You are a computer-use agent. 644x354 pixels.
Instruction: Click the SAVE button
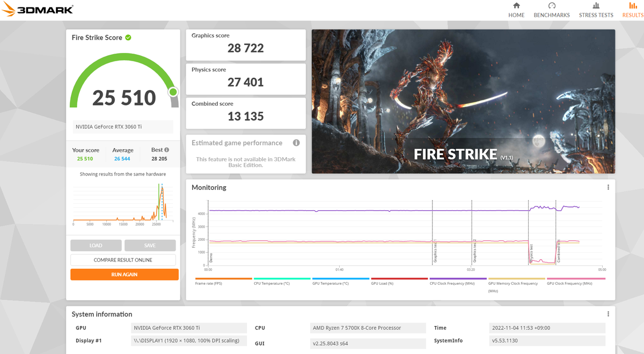pyautogui.click(x=150, y=246)
